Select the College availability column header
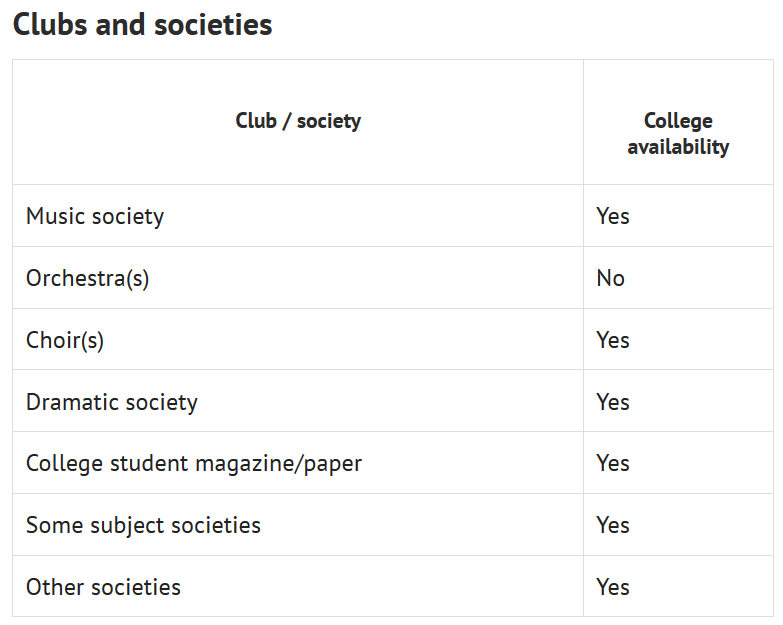783x625 pixels. tap(678, 134)
